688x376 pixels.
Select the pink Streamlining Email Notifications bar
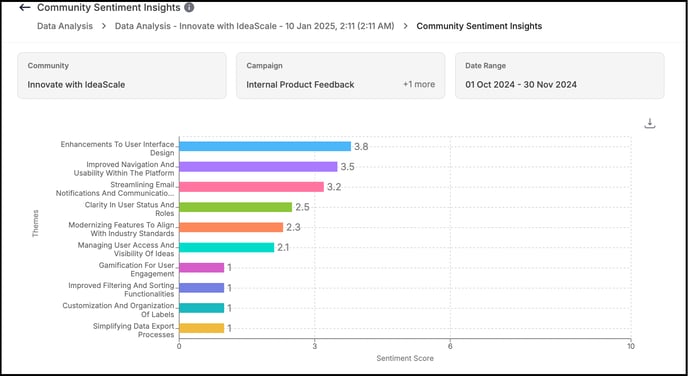coord(251,186)
